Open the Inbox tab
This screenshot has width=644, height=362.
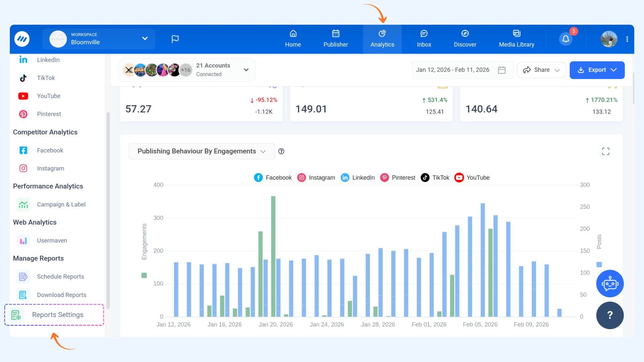[x=424, y=39]
